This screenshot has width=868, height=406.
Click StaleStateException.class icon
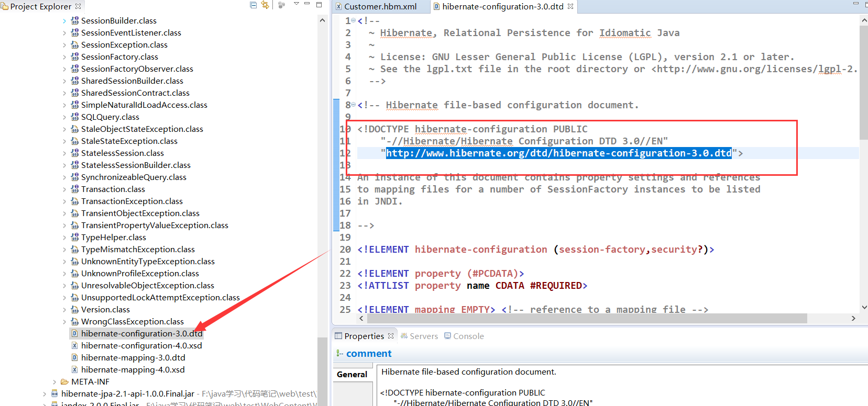pyautogui.click(x=75, y=141)
